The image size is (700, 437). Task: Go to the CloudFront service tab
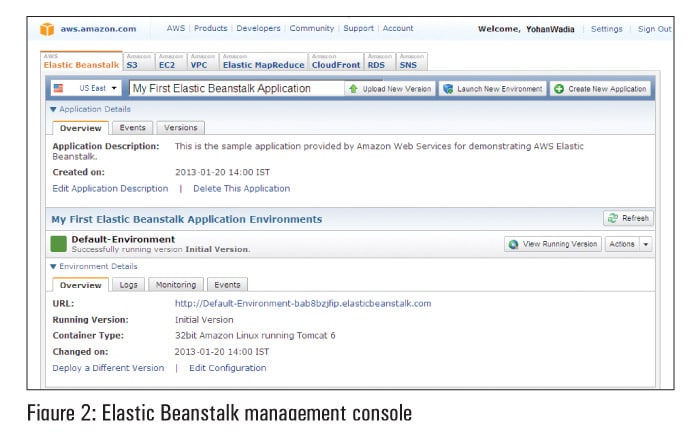pos(335,62)
